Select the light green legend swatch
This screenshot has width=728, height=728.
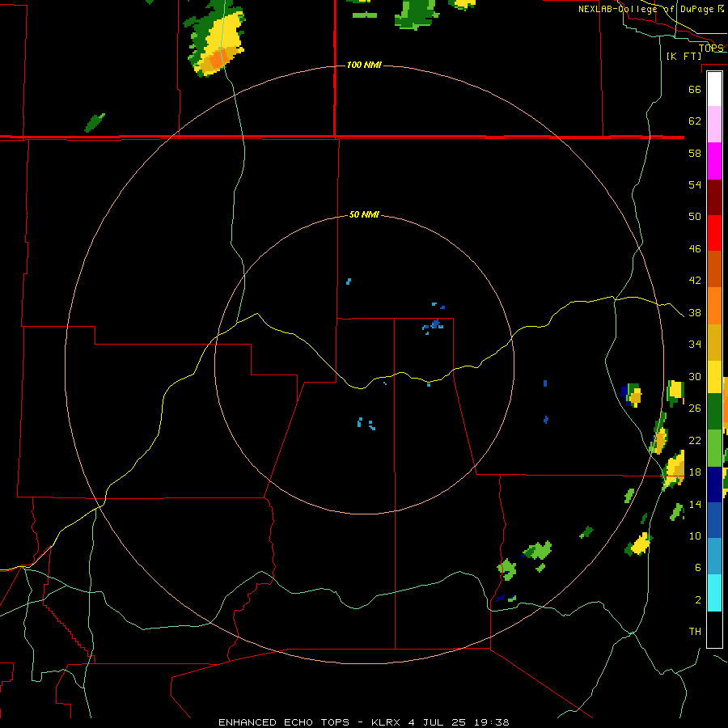pyautogui.click(x=714, y=448)
